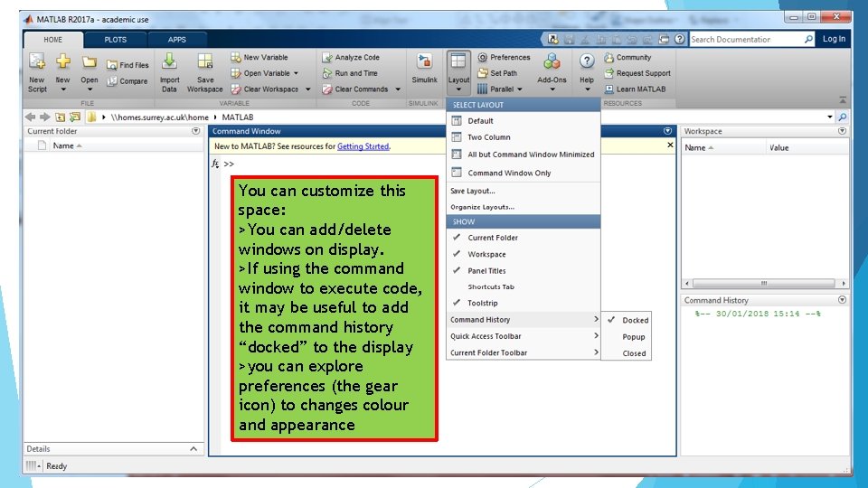Dismiss the Getting Started banner
The image size is (868, 488).
point(670,145)
